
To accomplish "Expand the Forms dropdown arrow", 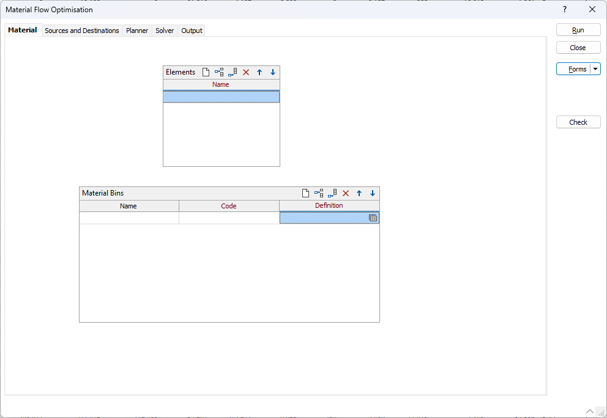I will tap(596, 69).
